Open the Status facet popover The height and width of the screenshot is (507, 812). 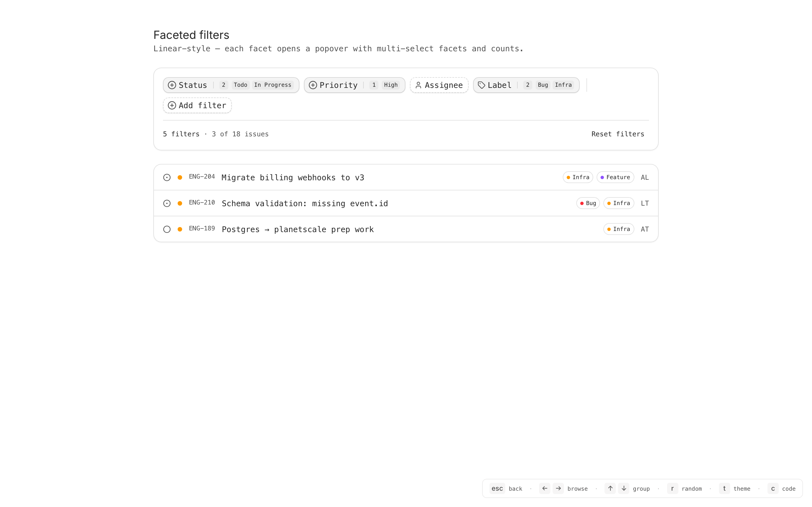click(x=193, y=85)
